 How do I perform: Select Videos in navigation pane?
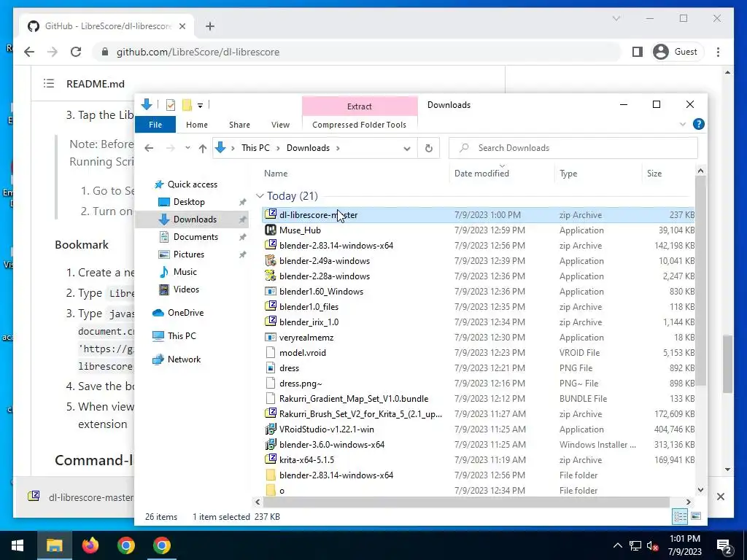(186, 289)
